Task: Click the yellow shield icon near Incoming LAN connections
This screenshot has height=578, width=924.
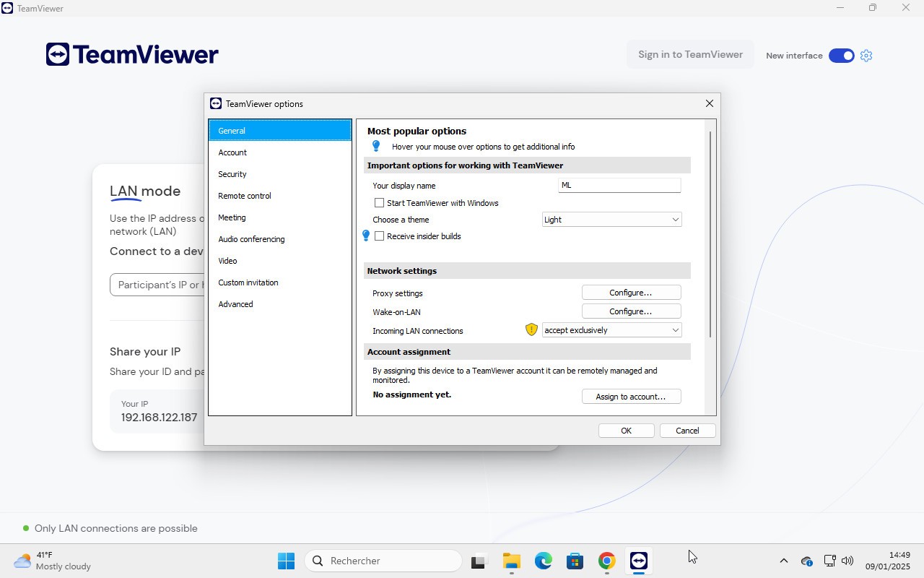Action: tap(532, 330)
